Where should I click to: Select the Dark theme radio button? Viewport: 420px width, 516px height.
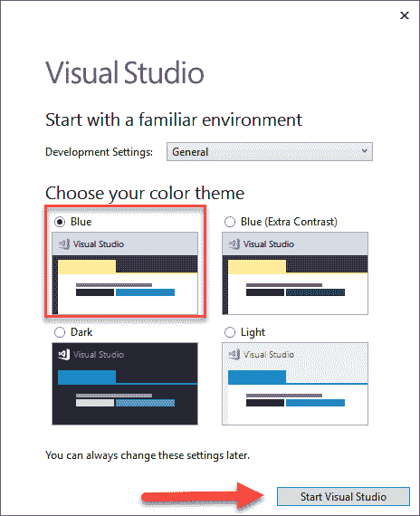click(60, 332)
